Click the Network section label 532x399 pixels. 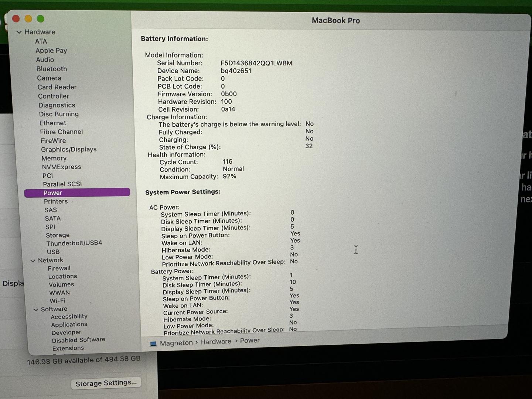(50, 260)
